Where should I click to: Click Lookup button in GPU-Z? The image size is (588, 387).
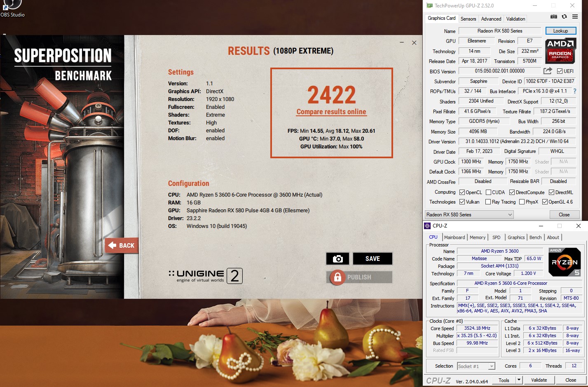click(560, 31)
